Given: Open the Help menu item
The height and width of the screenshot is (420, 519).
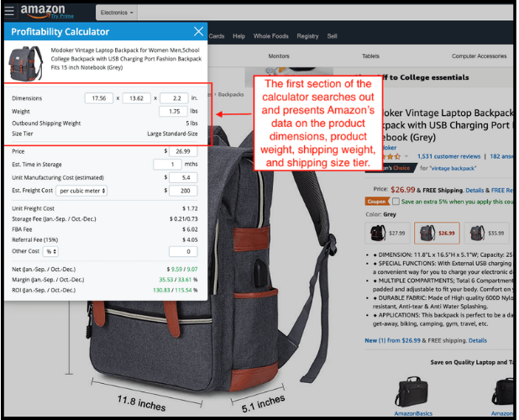Looking at the screenshot, I should pos(239,36).
